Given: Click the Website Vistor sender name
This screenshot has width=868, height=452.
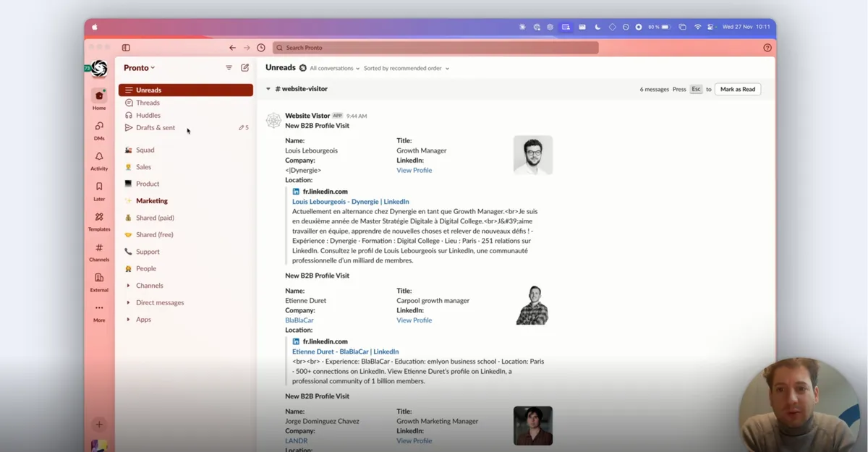Looking at the screenshot, I should [x=307, y=116].
